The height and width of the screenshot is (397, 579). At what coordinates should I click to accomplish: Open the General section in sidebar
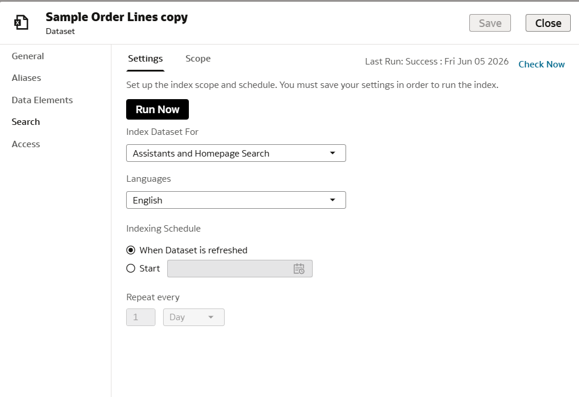point(28,56)
